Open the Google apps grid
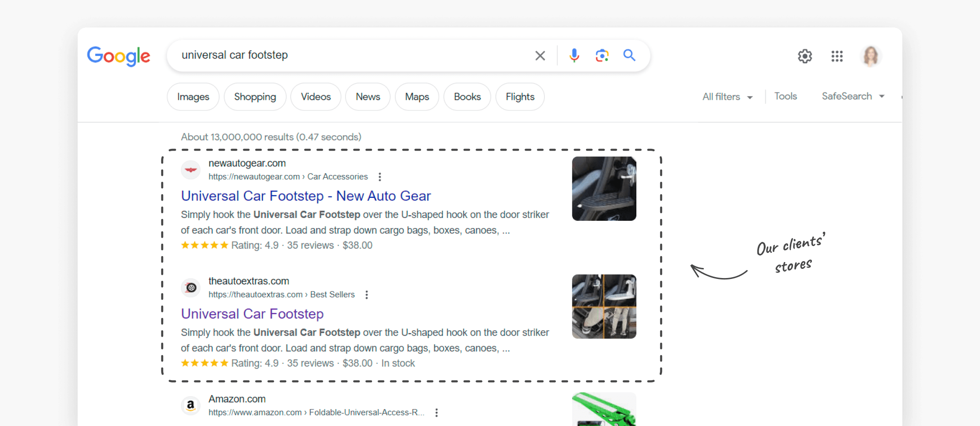The image size is (980, 426). pyautogui.click(x=837, y=56)
